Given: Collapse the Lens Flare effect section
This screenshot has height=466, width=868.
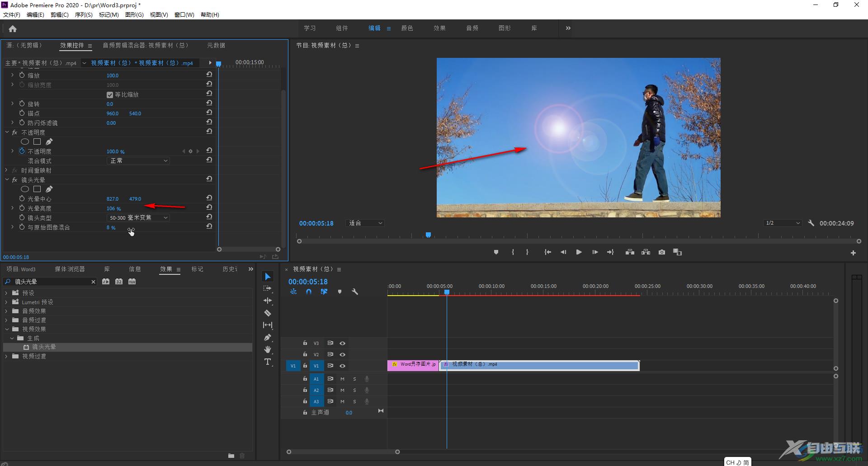Looking at the screenshot, I should click(7, 179).
